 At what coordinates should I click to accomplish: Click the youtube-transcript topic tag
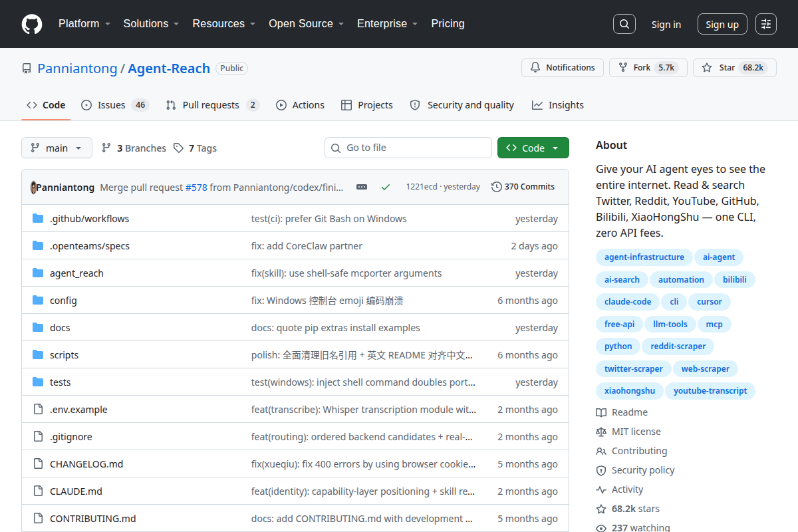pyautogui.click(x=710, y=391)
